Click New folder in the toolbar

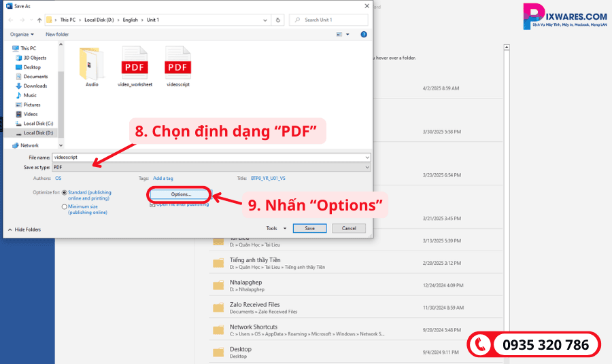(x=57, y=34)
